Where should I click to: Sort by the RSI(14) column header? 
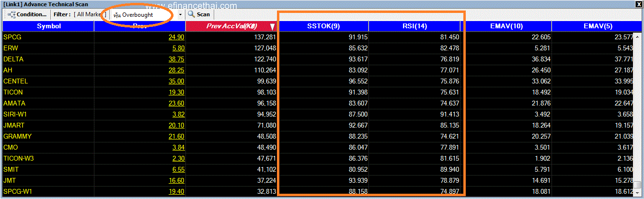coord(414,26)
